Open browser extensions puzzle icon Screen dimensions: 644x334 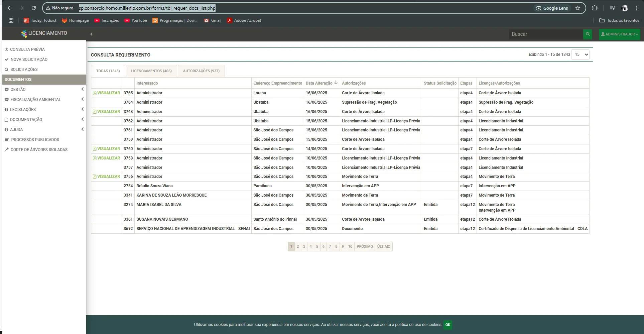click(x=595, y=8)
